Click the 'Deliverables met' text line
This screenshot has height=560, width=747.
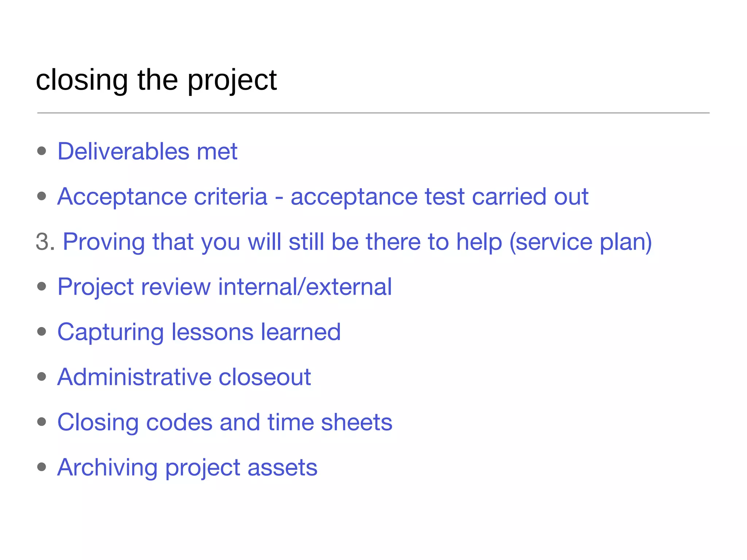147,151
